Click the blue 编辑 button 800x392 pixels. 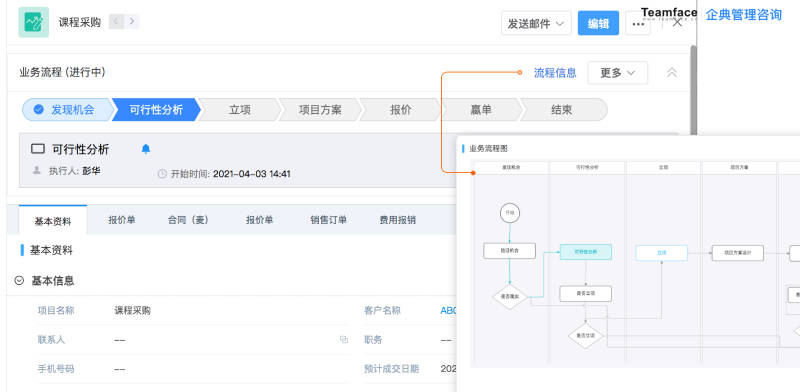(x=598, y=23)
